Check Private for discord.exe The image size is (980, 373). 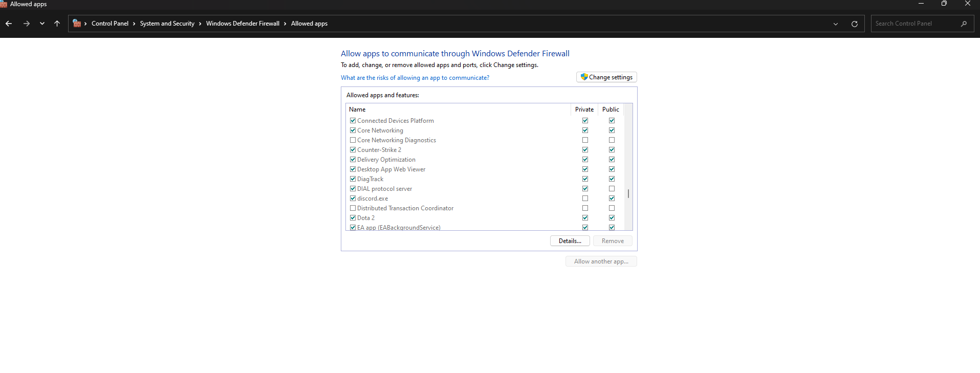[x=585, y=199]
